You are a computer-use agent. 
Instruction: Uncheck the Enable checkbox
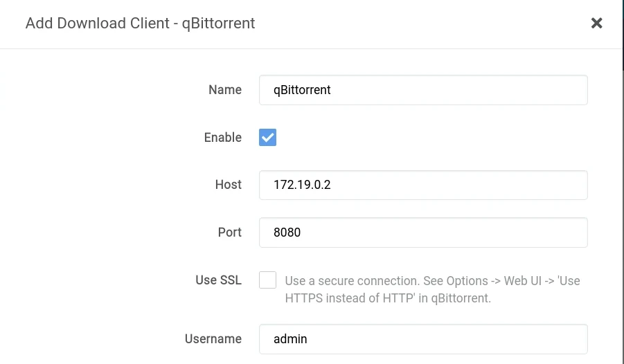[267, 137]
